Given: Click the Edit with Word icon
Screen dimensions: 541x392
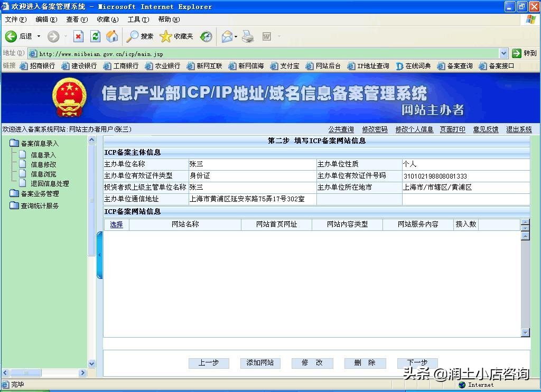Looking at the screenshot, I should click(267, 36).
